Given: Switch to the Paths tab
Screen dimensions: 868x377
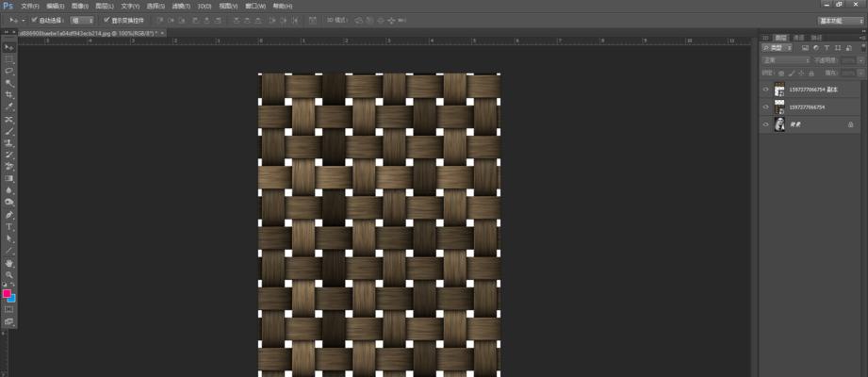Looking at the screenshot, I should click(816, 38).
